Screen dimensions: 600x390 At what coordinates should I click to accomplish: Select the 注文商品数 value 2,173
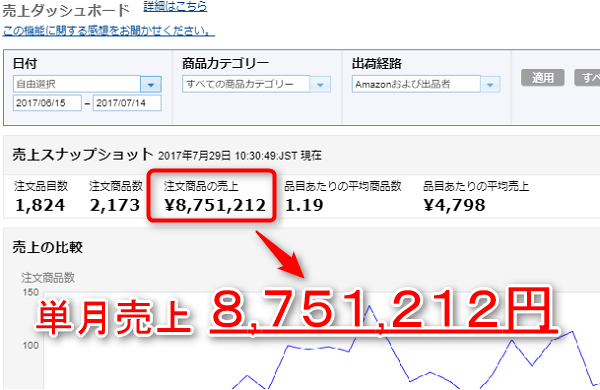coord(115,206)
